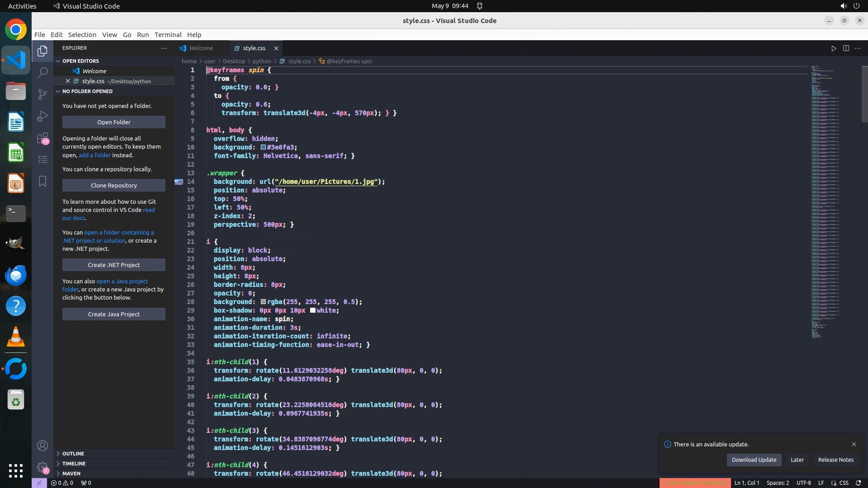Click the CSS language mode in status bar
868x488 pixels.
(x=844, y=483)
